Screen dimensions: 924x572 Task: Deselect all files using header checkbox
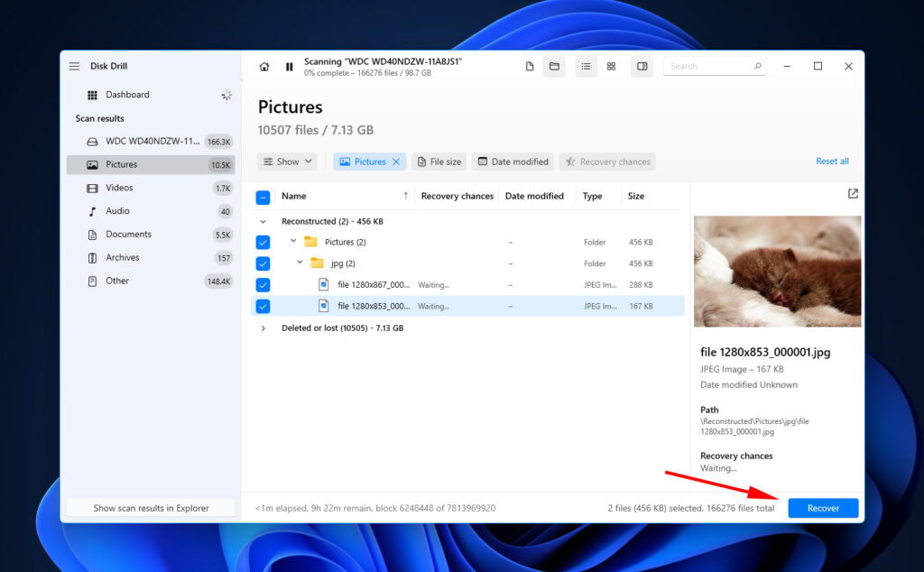click(263, 196)
